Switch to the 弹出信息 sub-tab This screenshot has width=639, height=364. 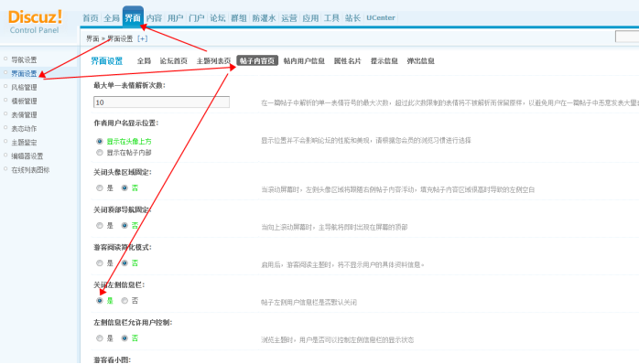pyautogui.click(x=420, y=61)
